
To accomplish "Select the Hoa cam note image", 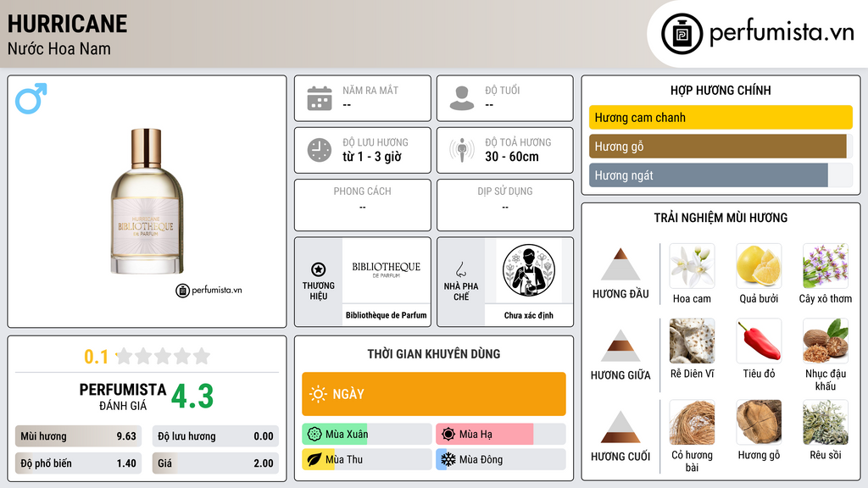I will [x=692, y=266].
